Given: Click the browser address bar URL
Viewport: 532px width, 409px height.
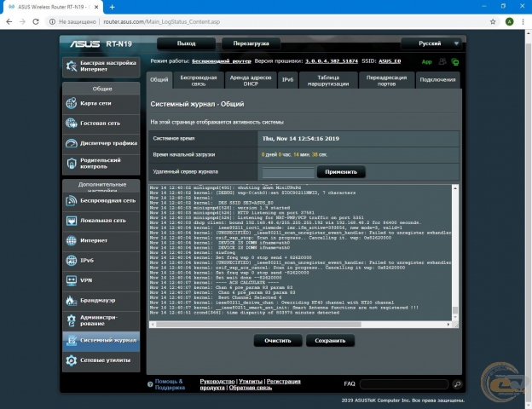Looking at the screenshot, I should (161, 21).
